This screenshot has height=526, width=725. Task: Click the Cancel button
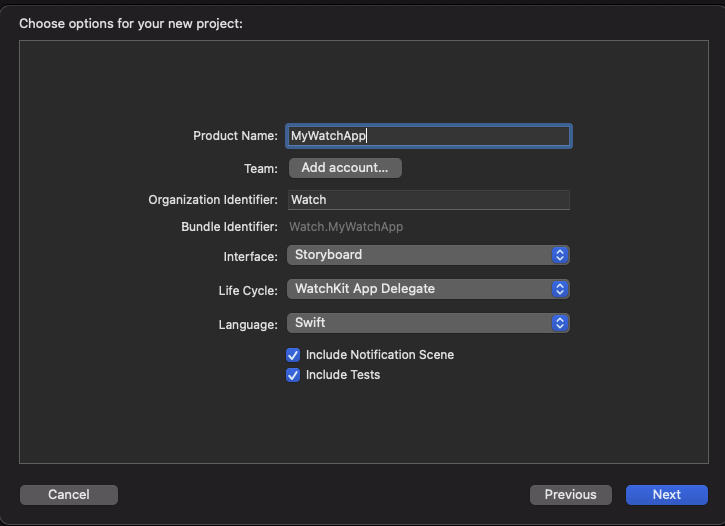69,495
